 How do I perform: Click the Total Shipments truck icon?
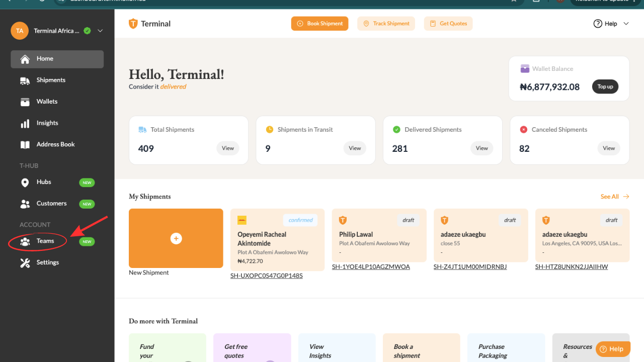pyautogui.click(x=142, y=130)
